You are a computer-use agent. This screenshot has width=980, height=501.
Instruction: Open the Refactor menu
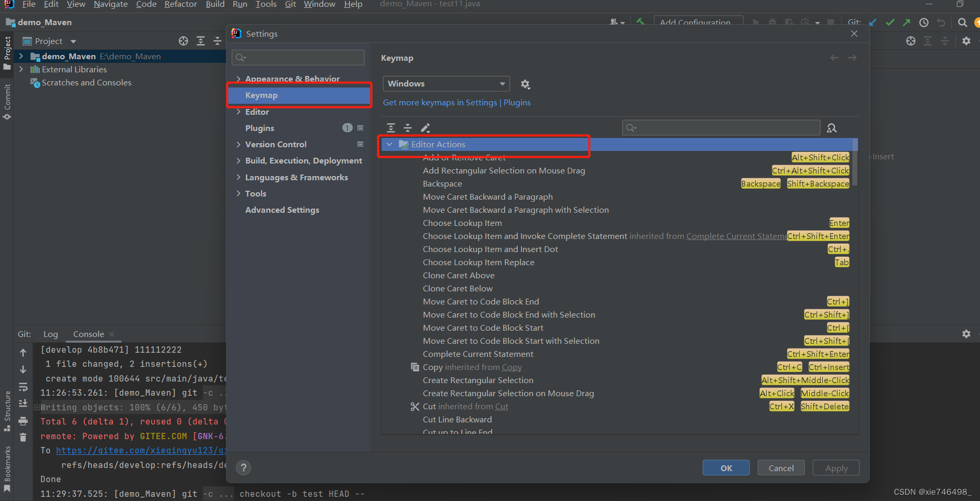tap(180, 4)
